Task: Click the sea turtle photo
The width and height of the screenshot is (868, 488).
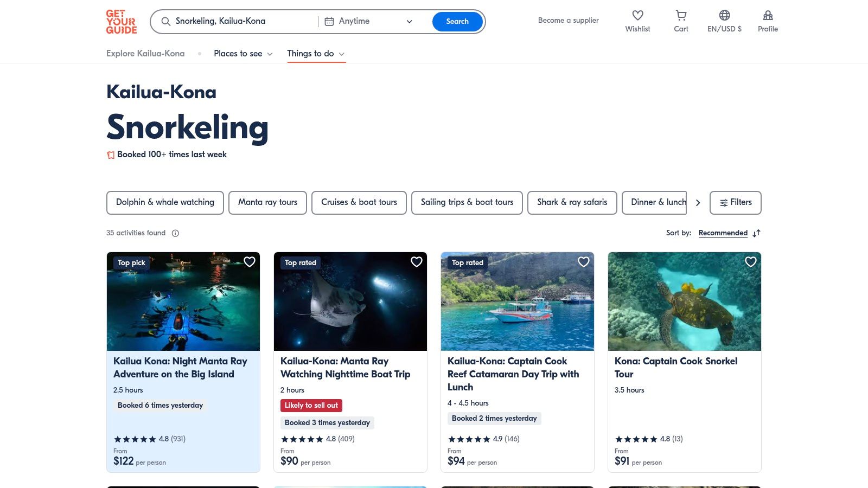Action: (x=685, y=301)
